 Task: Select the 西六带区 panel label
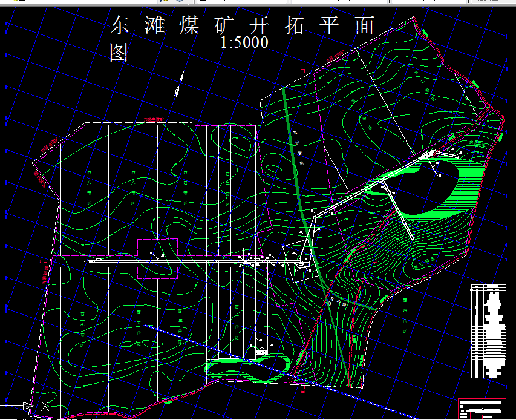coord(133,188)
